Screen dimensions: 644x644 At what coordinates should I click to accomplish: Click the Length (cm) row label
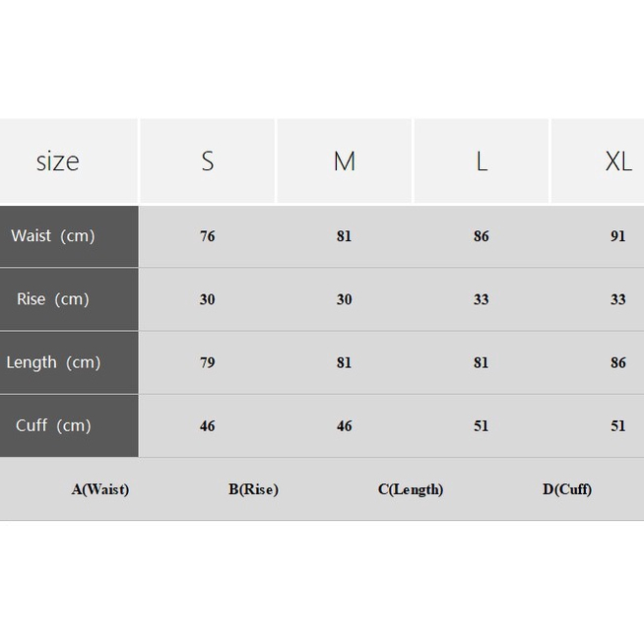click(53, 362)
